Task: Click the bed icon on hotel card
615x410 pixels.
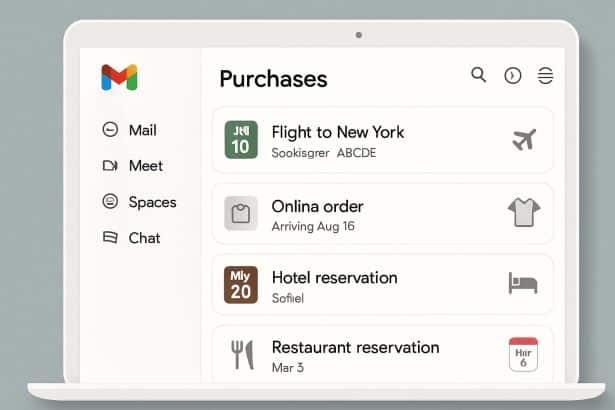Action: coord(523,283)
